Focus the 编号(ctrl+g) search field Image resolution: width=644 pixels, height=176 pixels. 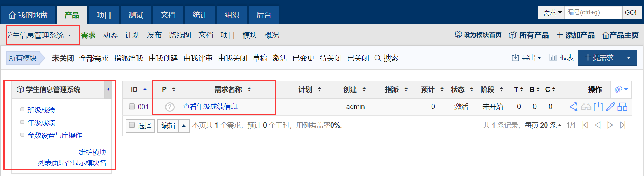pos(593,13)
